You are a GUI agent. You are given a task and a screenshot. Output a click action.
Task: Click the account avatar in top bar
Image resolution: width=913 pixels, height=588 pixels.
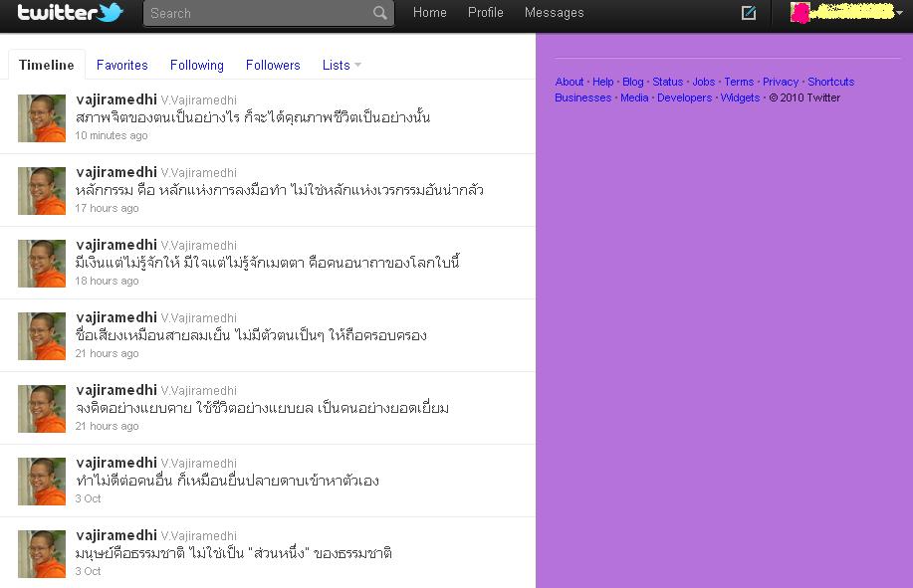pos(799,12)
